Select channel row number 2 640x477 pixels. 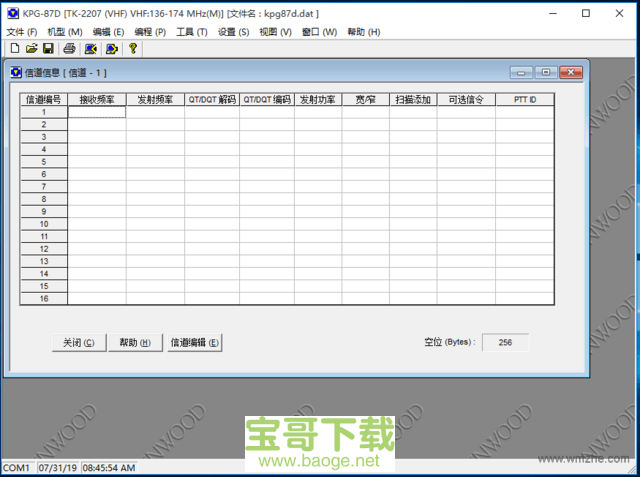pyautogui.click(x=44, y=124)
